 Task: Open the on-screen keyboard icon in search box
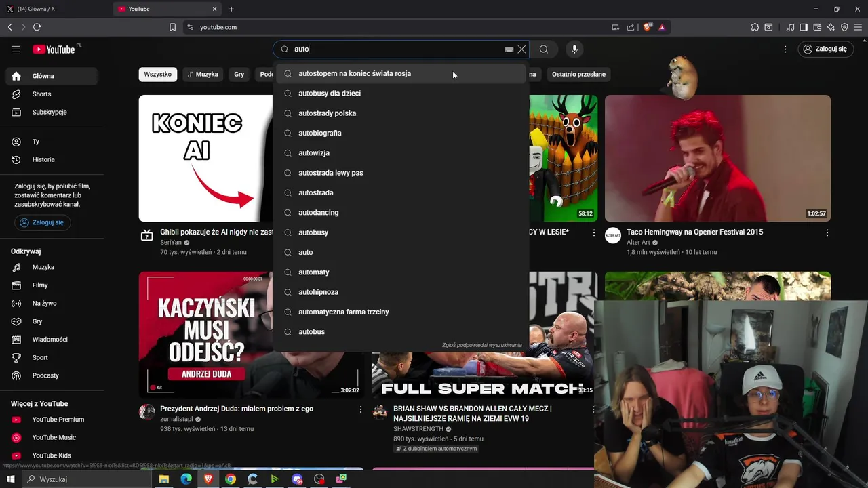509,49
